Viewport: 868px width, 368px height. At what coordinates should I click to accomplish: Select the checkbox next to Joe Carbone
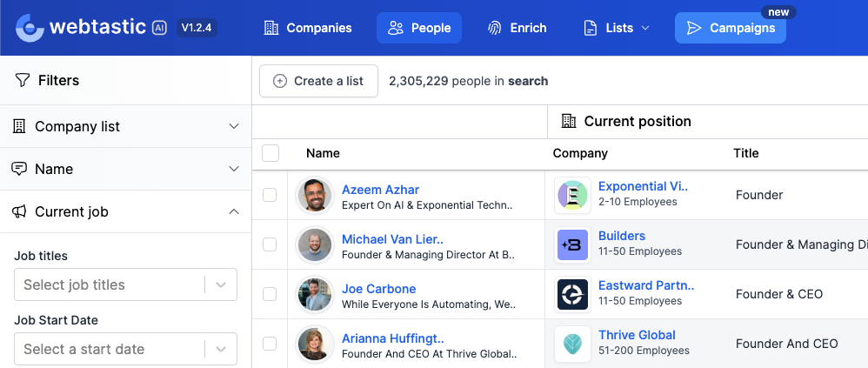click(270, 294)
